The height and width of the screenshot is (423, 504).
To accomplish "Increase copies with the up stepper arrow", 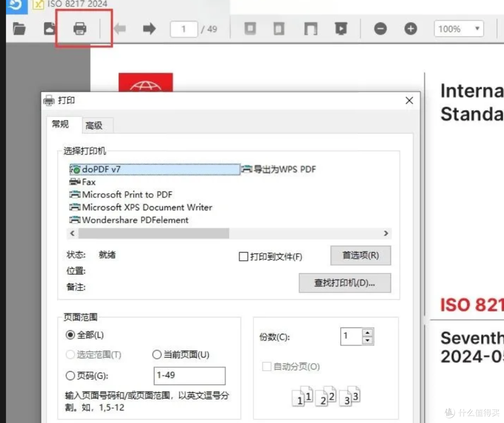I will point(367,332).
